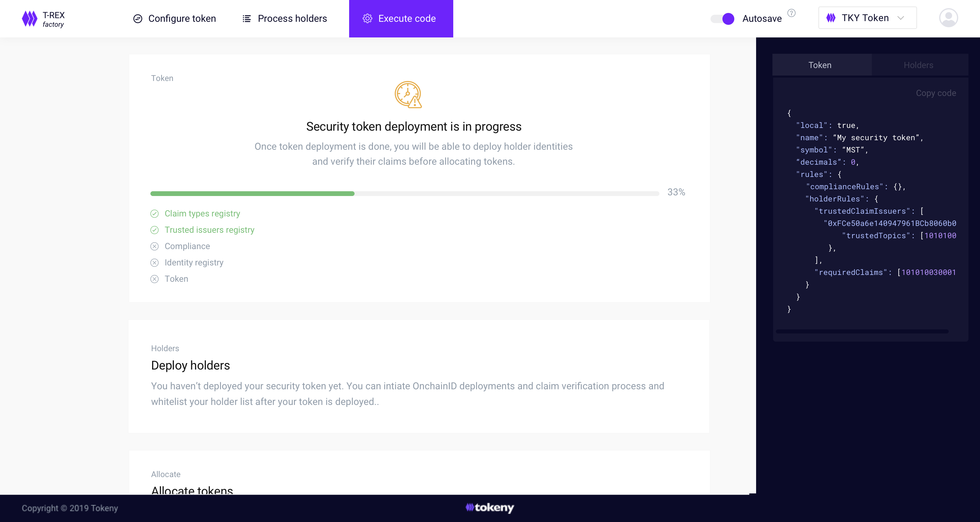
Task: Select the Token code tab
Action: 820,65
